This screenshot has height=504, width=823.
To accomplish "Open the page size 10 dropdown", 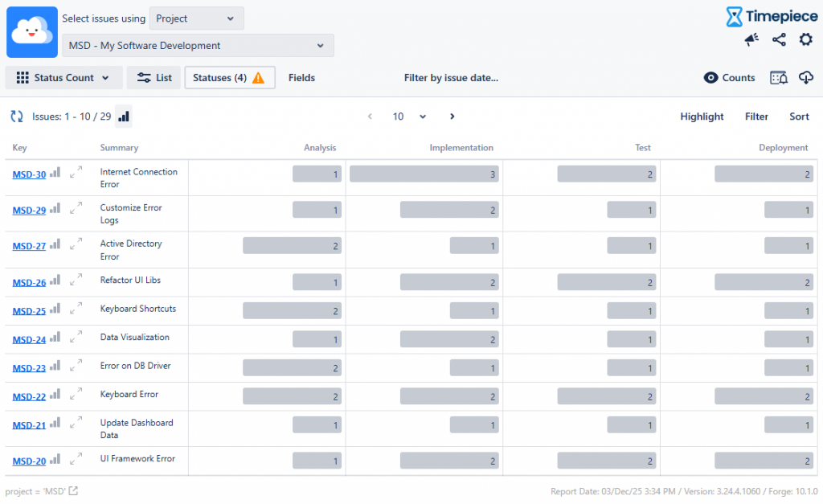I will 409,117.
